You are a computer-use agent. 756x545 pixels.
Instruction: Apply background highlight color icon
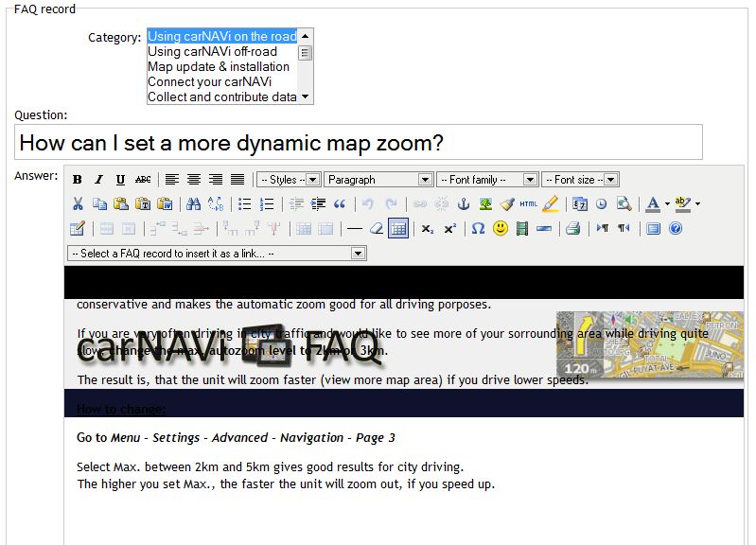(x=682, y=204)
